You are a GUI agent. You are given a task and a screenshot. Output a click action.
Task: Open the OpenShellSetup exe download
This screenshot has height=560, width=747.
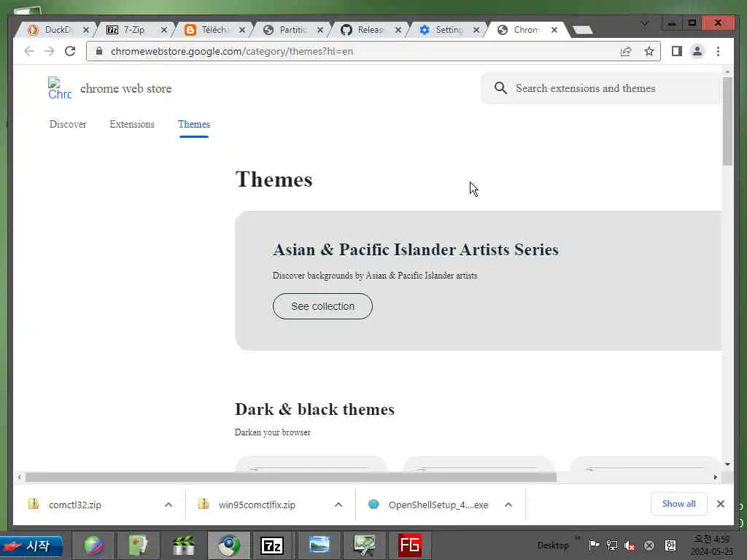tap(427, 505)
